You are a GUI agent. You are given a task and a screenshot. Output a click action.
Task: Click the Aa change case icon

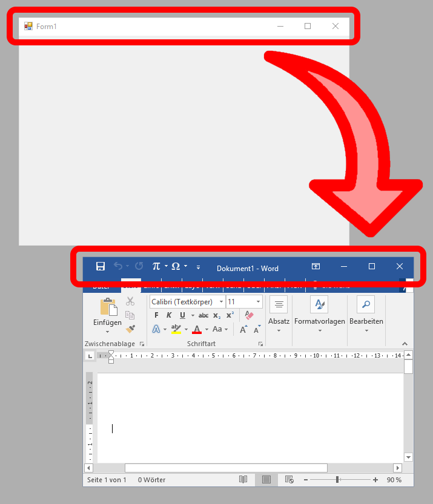[217, 329]
